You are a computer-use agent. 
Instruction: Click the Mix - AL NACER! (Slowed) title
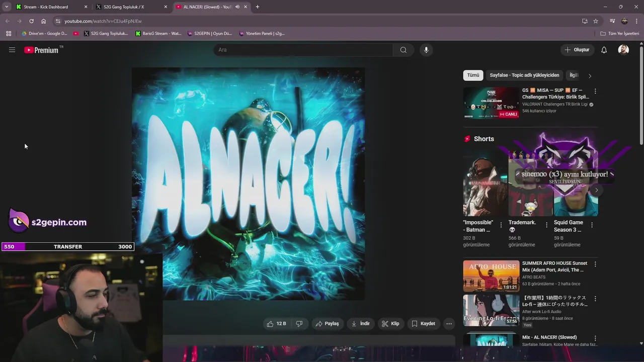[x=549, y=337]
